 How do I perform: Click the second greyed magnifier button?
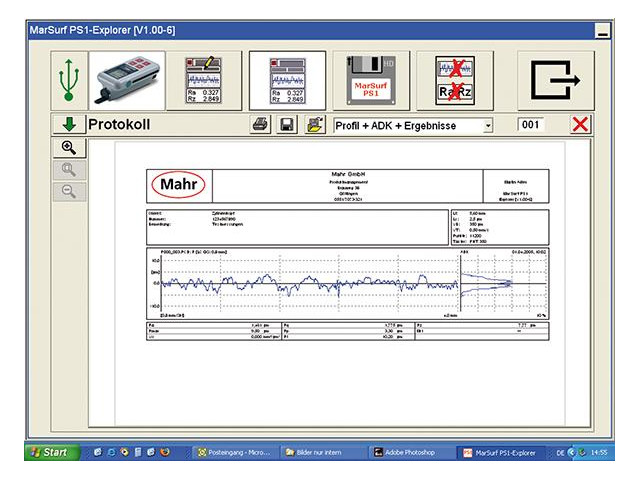click(x=69, y=170)
